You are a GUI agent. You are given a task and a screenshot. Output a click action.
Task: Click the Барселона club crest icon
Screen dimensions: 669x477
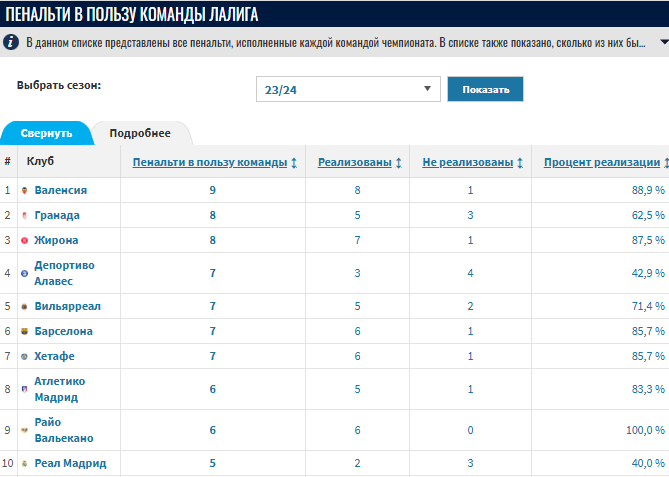pyautogui.click(x=24, y=332)
